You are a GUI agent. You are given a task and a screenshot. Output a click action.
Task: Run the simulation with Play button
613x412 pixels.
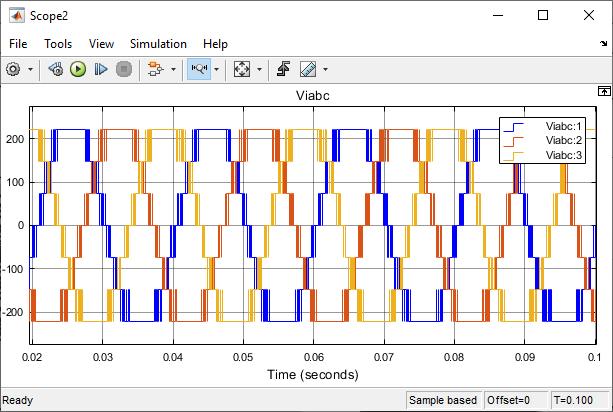point(78,70)
